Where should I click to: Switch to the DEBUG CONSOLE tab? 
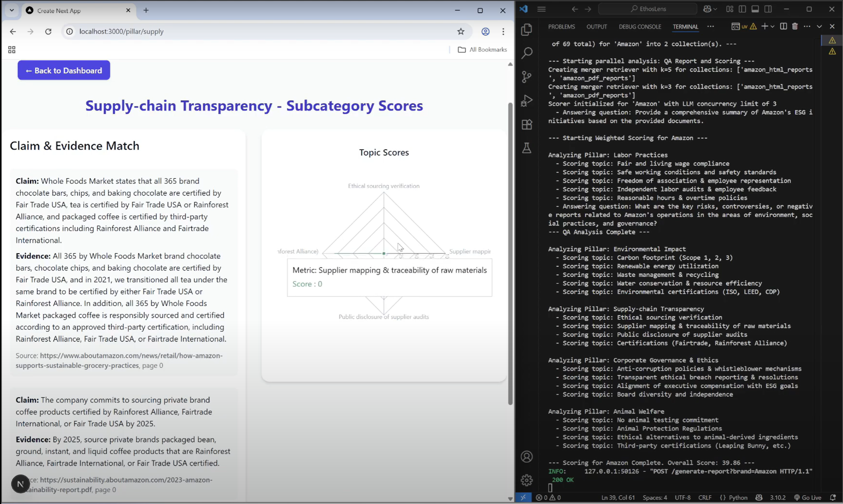pyautogui.click(x=640, y=27)
